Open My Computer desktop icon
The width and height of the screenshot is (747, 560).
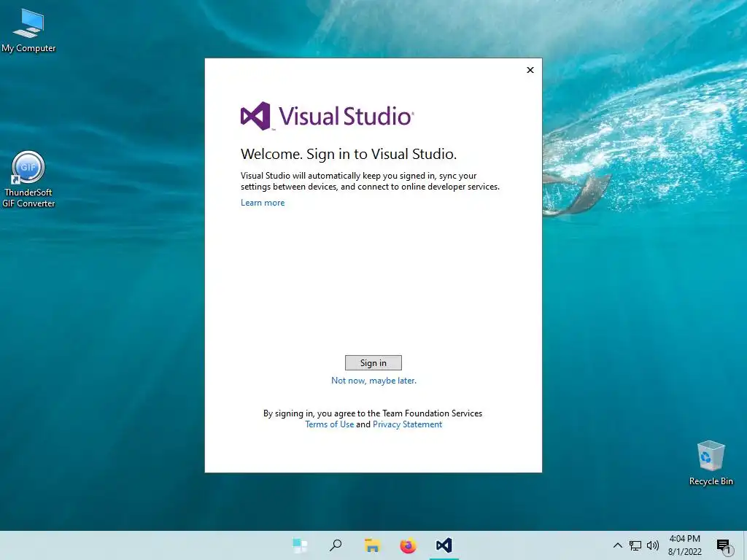click(x=28, y=31)
